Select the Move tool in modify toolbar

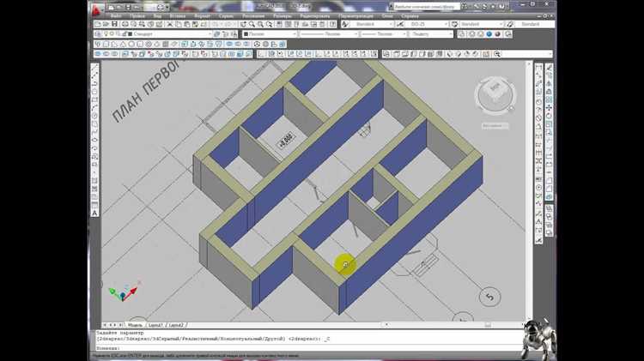550,107
